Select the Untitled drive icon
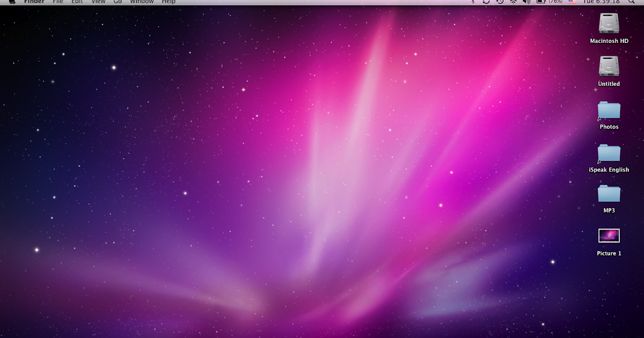Viewport: 644px width, 338px height. (609, 67)
